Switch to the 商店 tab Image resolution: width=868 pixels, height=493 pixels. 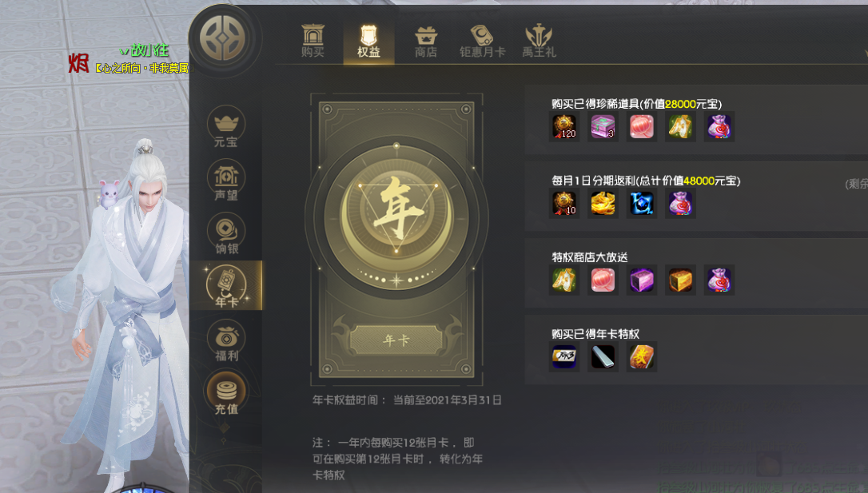pos(426,42)
